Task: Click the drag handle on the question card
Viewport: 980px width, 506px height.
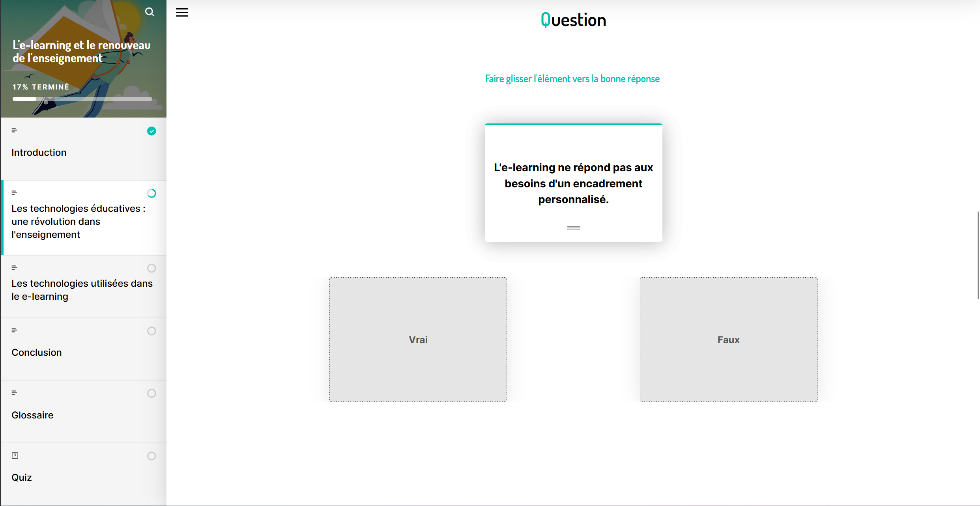Action: [x=573, y=228]
